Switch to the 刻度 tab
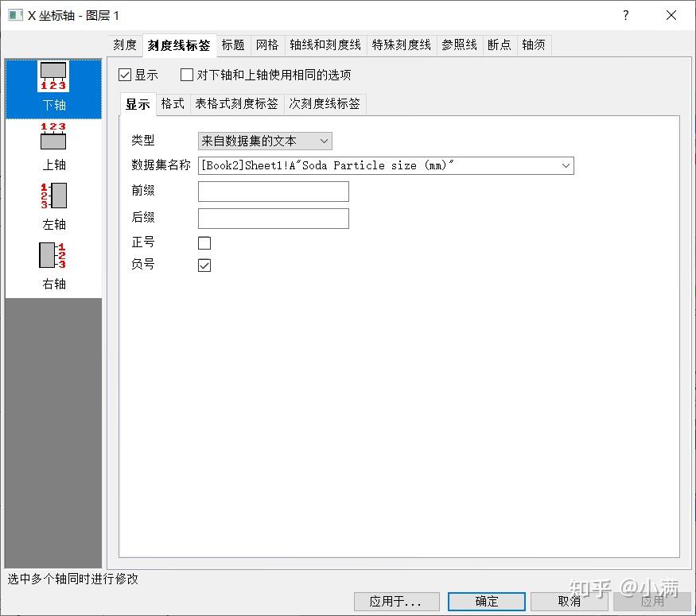The height and width of the screenshot is (616, 696). [125, 45]
